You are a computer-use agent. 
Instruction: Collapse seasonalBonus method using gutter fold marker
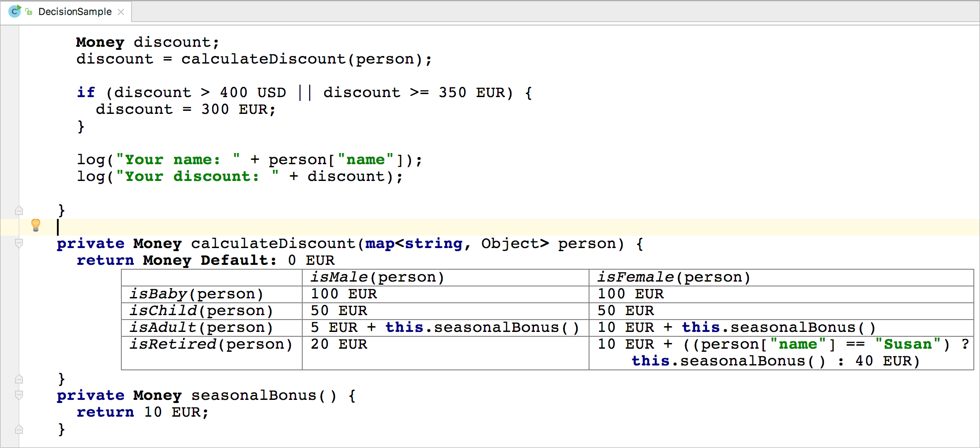[19, 395]
